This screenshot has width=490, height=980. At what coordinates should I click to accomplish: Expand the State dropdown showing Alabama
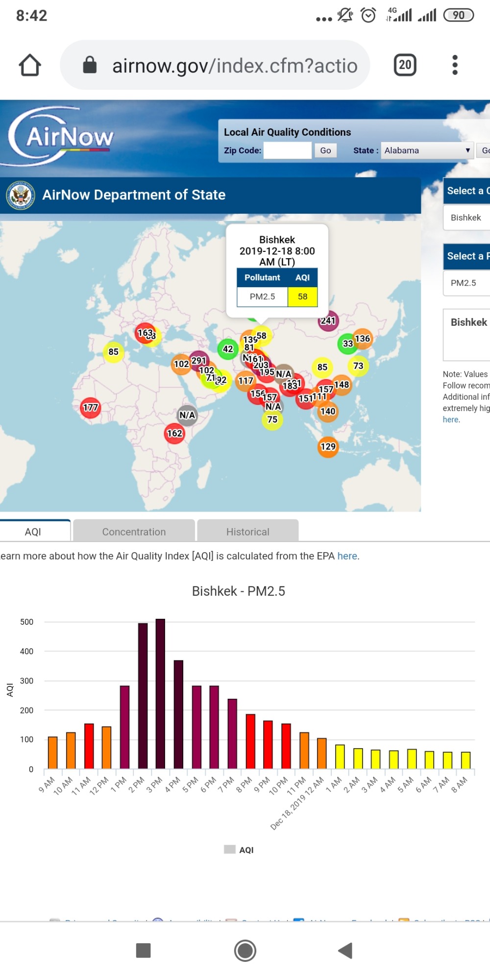(427, 150)
